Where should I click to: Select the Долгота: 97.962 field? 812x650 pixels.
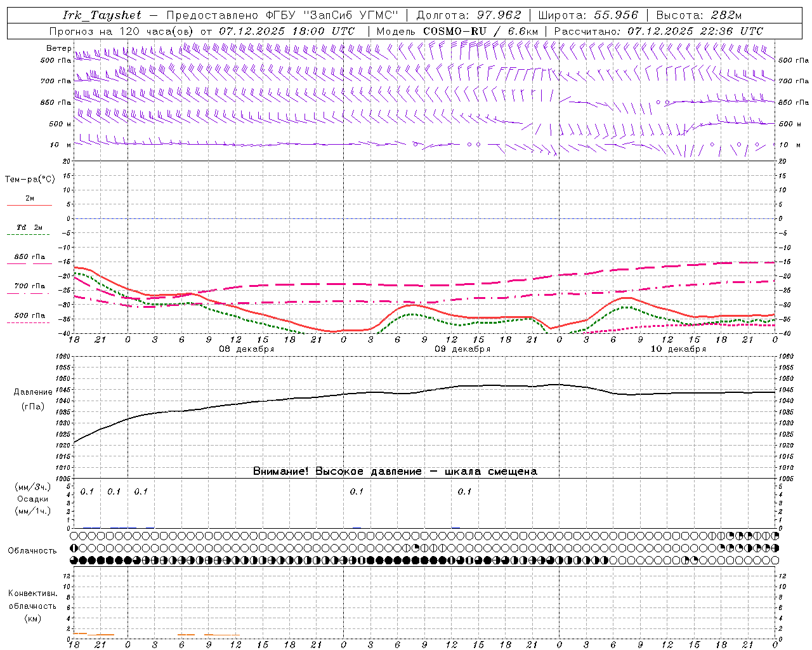tap(469, 15)
